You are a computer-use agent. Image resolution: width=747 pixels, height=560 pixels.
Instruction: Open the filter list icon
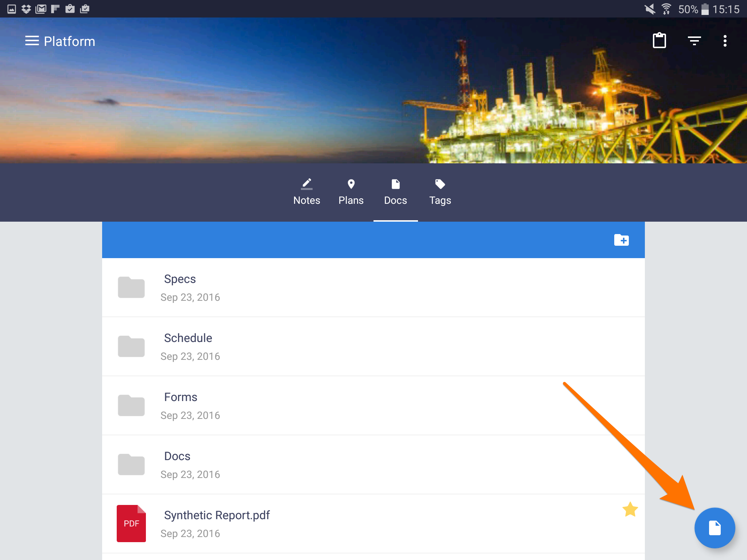pos(694,41)
